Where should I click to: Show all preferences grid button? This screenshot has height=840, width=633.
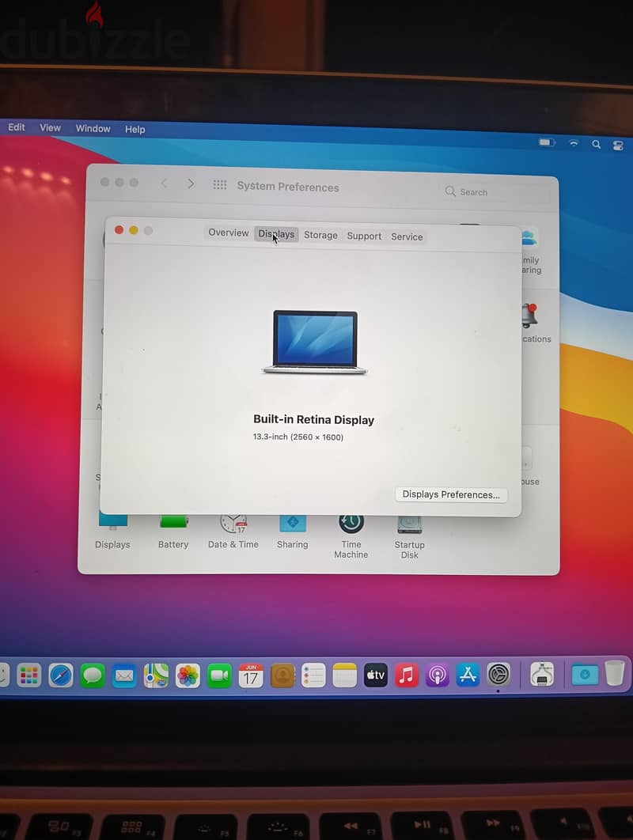220,185
